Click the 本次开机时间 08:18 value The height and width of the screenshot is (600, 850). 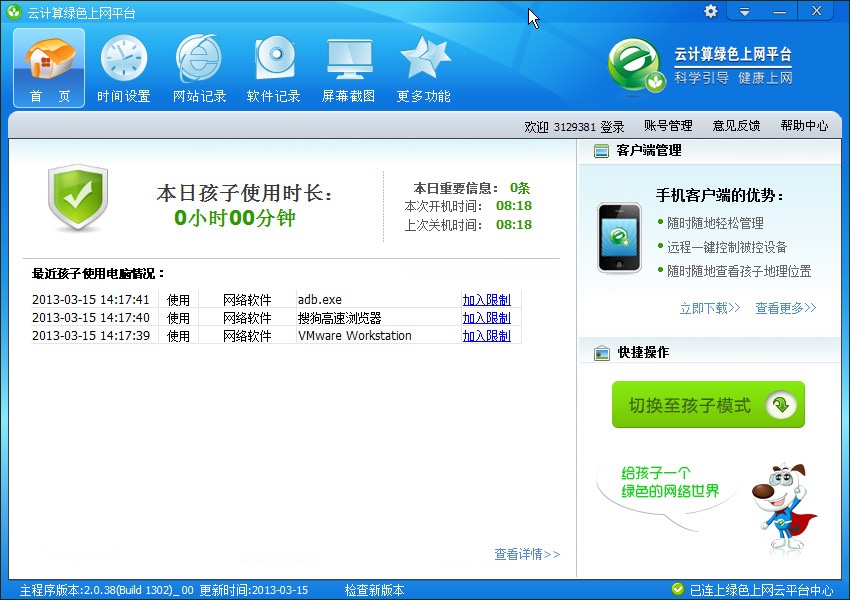[513, 206]
